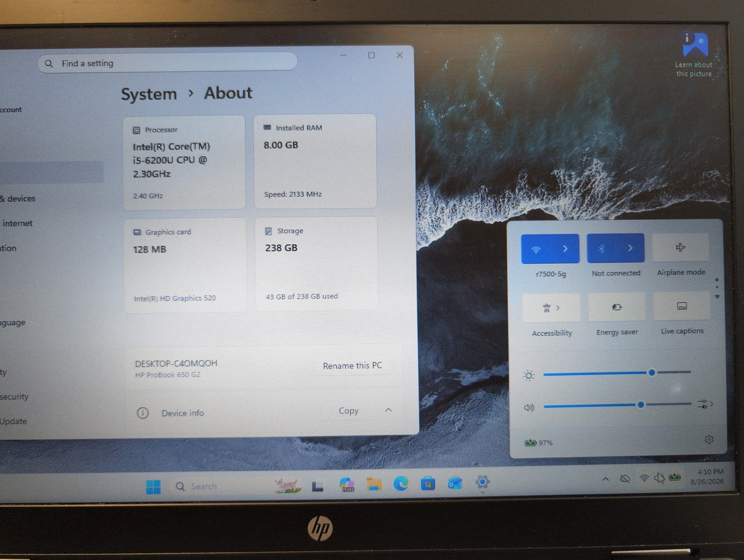
Task: Click the "Speed: 2133 MHz" text
Action: tap(293, 194)
